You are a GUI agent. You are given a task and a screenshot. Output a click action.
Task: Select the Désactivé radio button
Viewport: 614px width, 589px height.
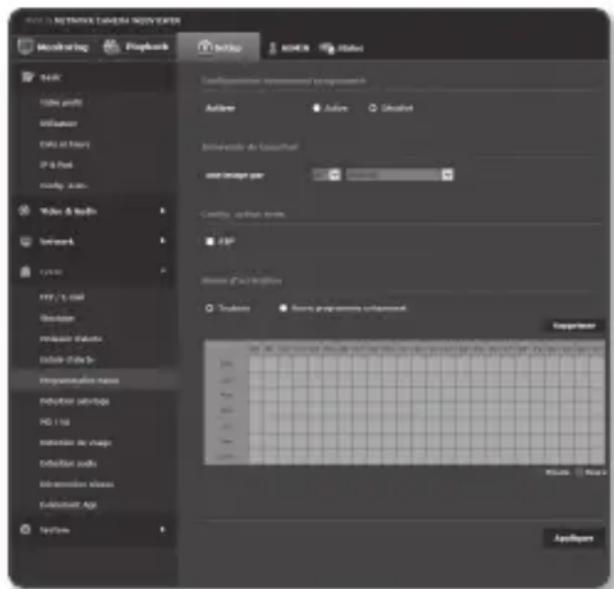click(x=373, y=107)
